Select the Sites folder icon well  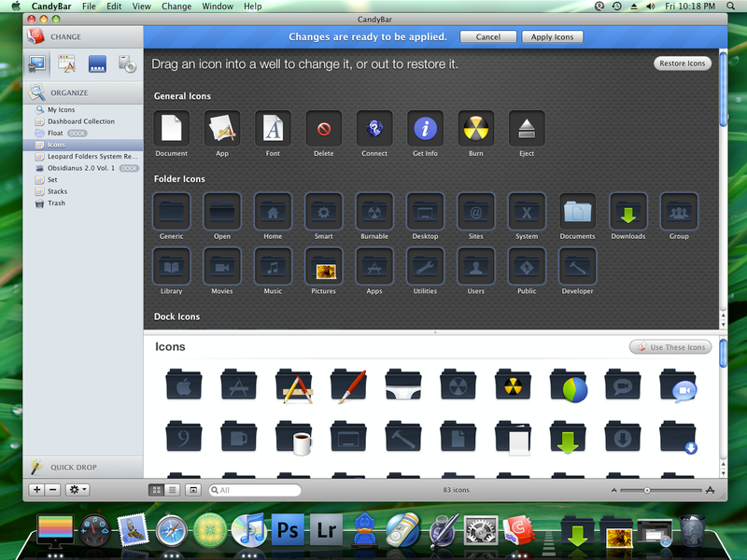coord(476,211)
